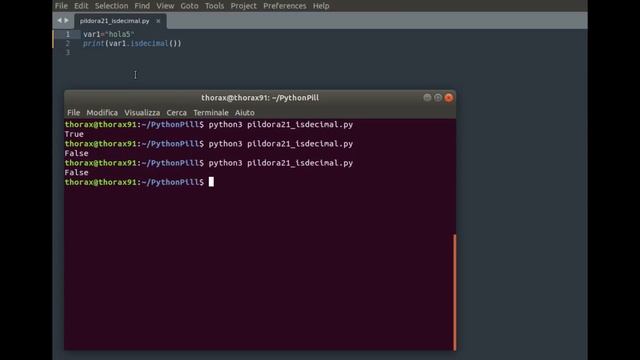The image size is (640, 360).
Task: Click the first False output in terminal
Action: point(76,153)
